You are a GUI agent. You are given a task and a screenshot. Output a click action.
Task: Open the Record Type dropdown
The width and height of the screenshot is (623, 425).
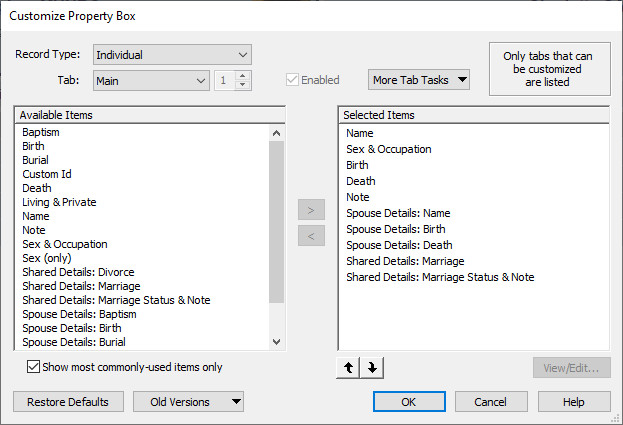pyautogui.click(x=172, y=54)
